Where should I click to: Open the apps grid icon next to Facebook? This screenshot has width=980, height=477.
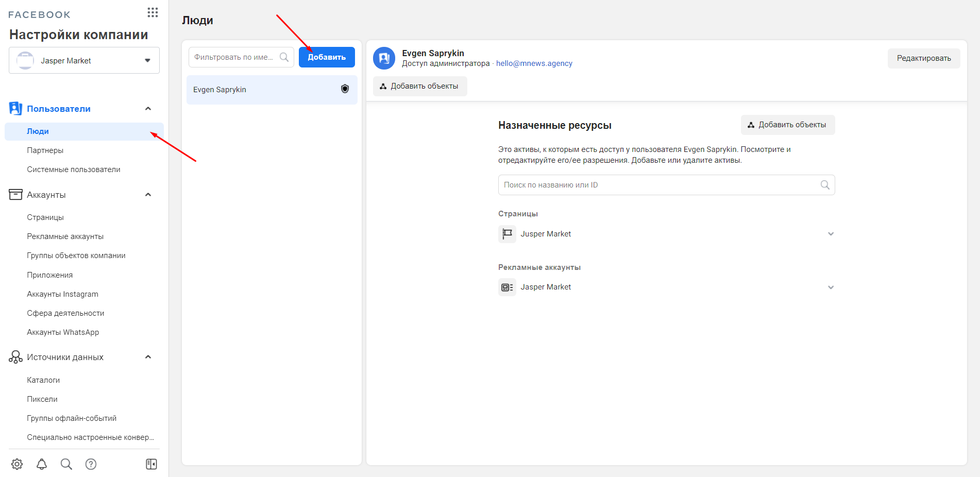point(153,12)
